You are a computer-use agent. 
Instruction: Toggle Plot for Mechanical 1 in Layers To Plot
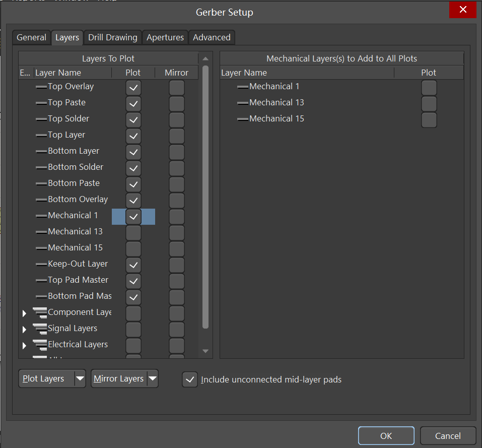pos(133,217)
